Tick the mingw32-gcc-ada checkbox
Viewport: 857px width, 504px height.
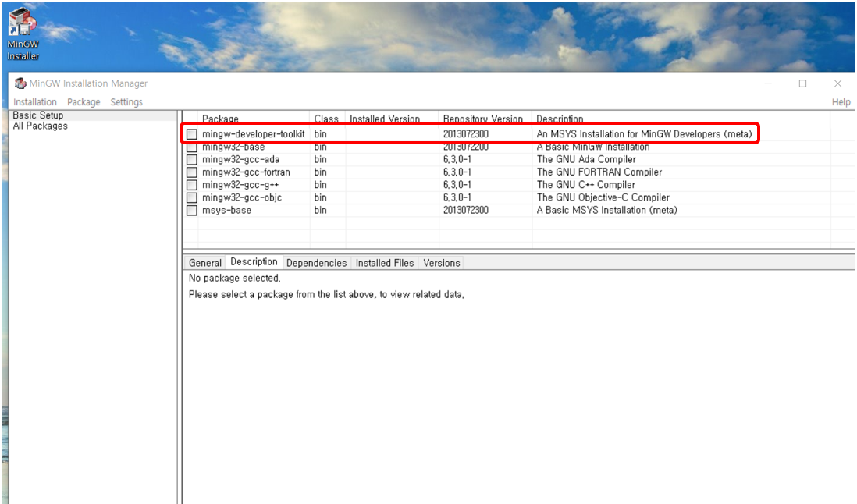tap(192, 159)
